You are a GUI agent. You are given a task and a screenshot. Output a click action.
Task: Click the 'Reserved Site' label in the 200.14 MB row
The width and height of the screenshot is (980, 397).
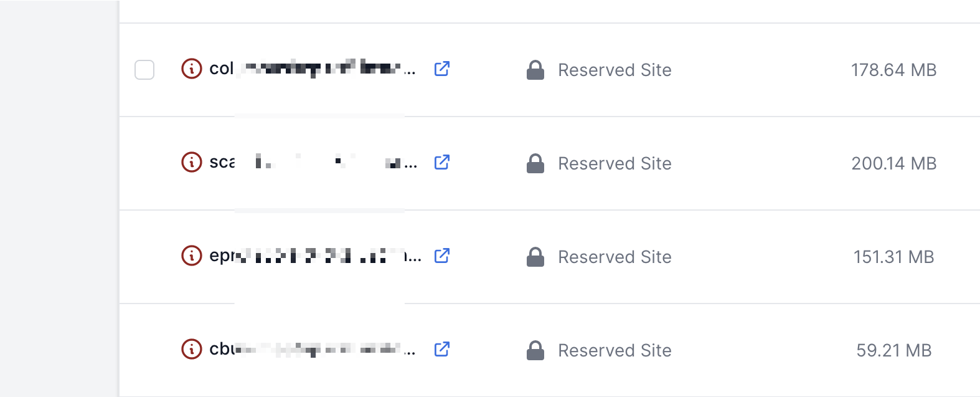[x=615, y=163]
